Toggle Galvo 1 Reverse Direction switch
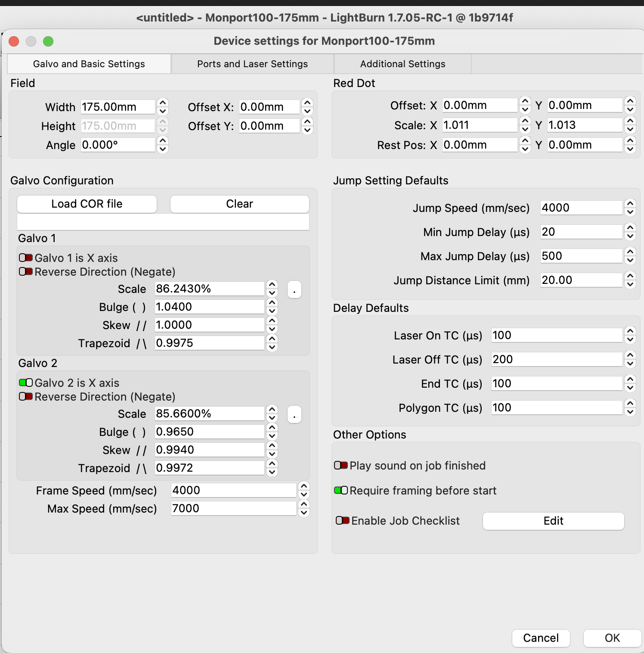 26,271
